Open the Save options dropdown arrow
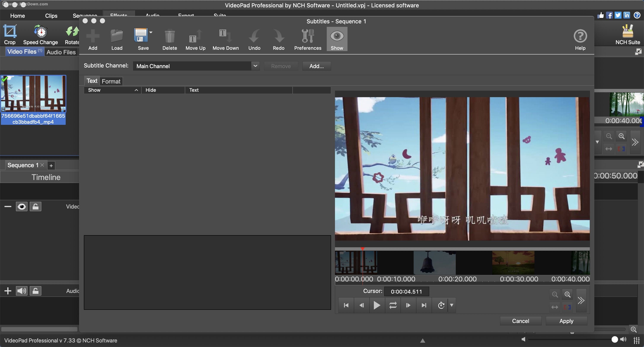 coord(151,32)
